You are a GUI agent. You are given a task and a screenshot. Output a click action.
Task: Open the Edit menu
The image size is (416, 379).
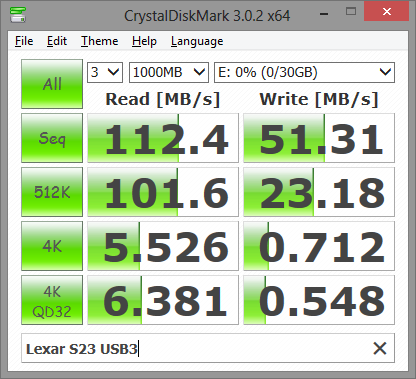57,41
